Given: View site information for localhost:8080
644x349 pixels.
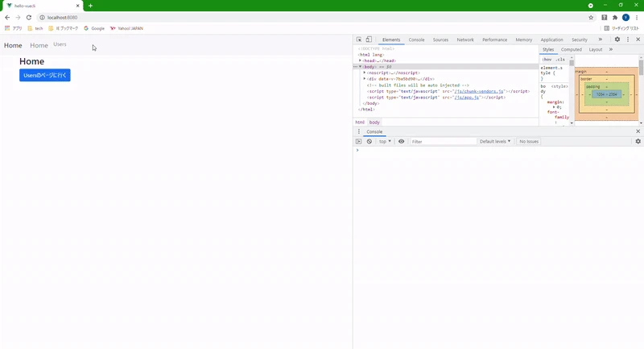Looking at the screenshot, I should [42, 18].
